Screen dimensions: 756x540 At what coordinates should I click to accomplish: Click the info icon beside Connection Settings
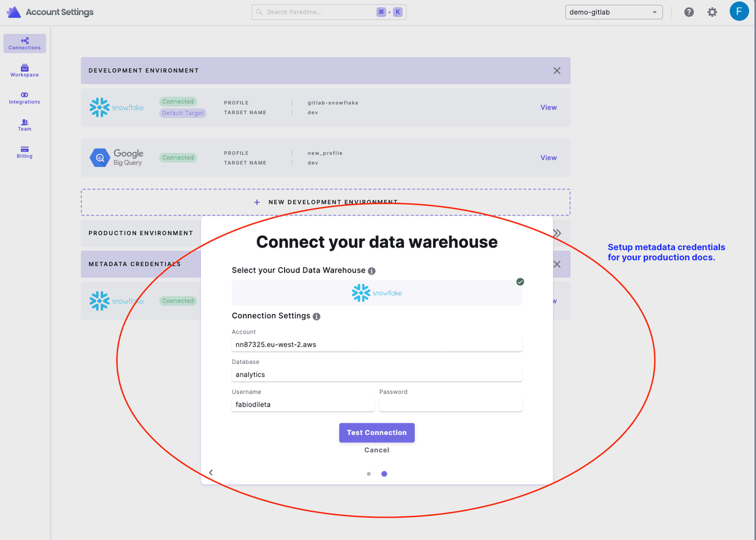coord(317,317)
